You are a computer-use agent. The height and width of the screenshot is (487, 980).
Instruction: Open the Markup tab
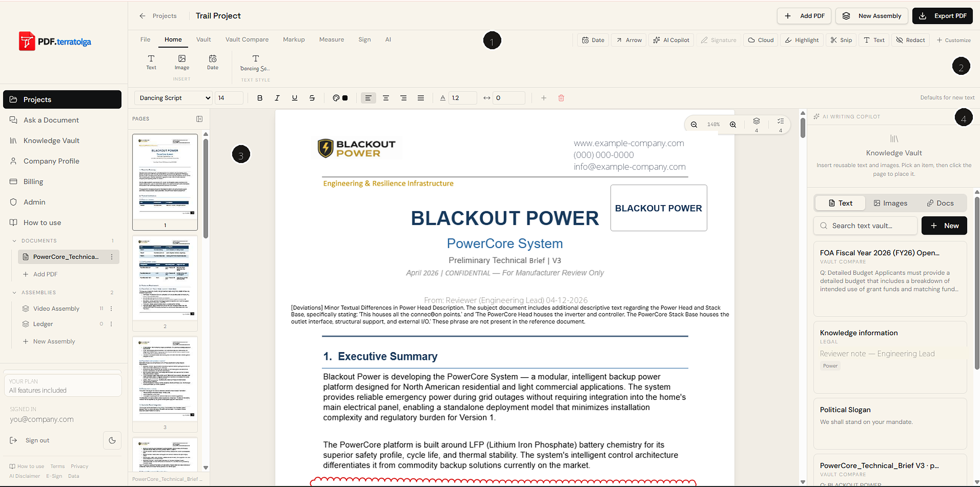pos(294,40)
